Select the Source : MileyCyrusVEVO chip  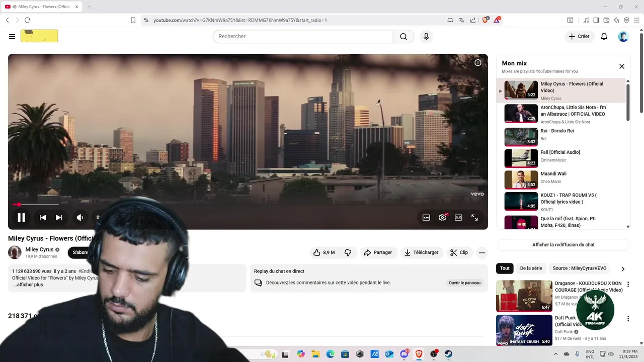pos(580,268)
